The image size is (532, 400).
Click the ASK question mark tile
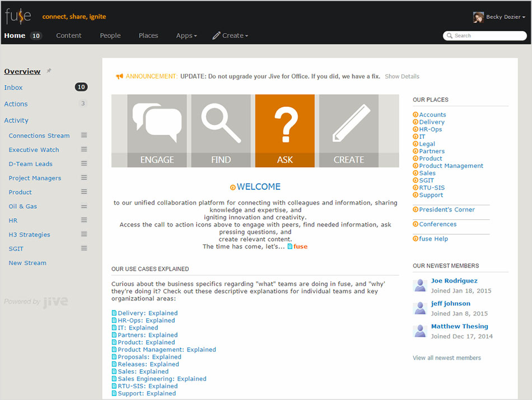pos(284,131)
